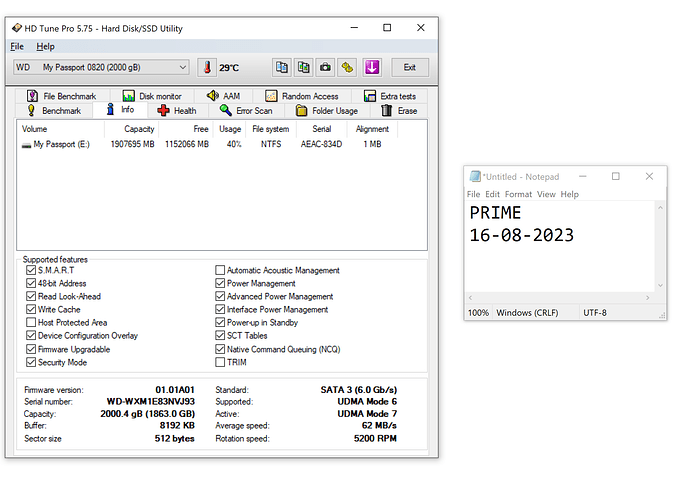Viewport: 690px width, 480px height.
Task: Open the Folder Usage tab
Action: pyautogui.click(x=327, y=110)
